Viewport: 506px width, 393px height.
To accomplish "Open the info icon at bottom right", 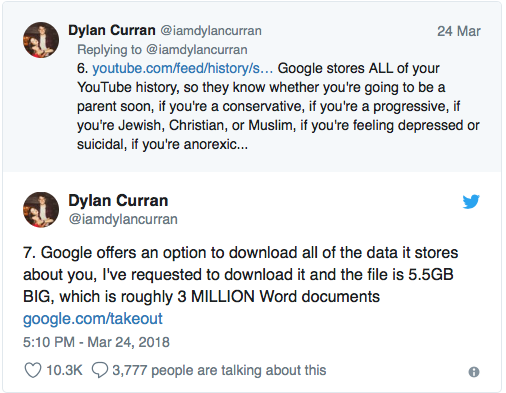I will pyautogui.click(x=474, y=372).
